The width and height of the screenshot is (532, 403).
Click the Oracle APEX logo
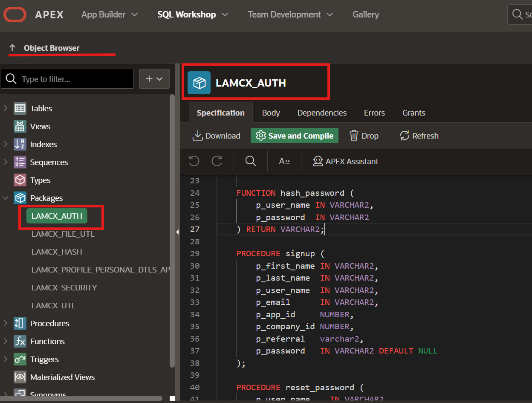15,14
